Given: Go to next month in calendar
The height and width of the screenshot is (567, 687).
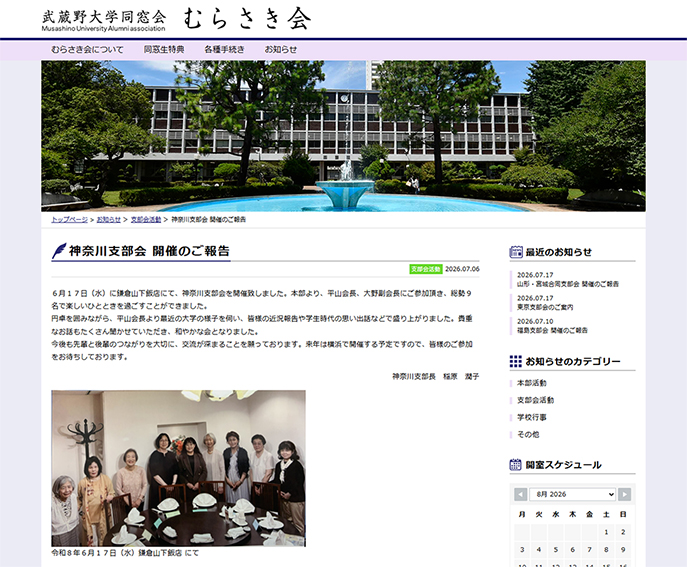Looking at the screenshot, I should 624,494.
